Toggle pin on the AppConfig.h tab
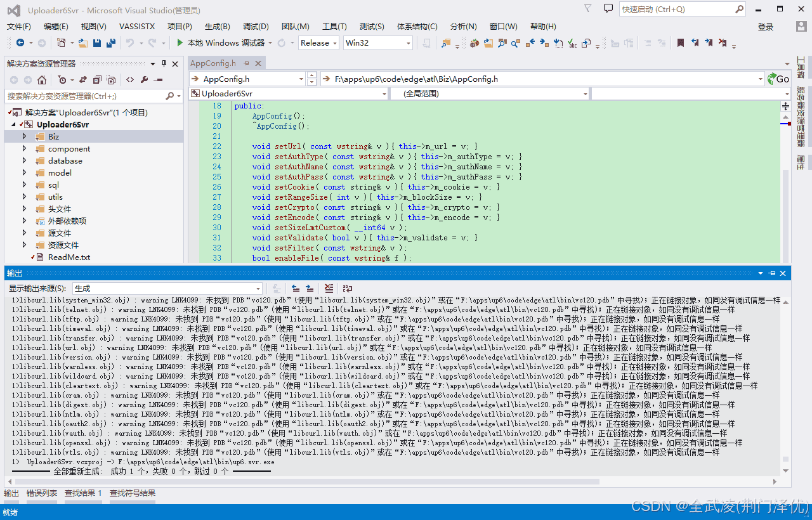 coord(246,63)
